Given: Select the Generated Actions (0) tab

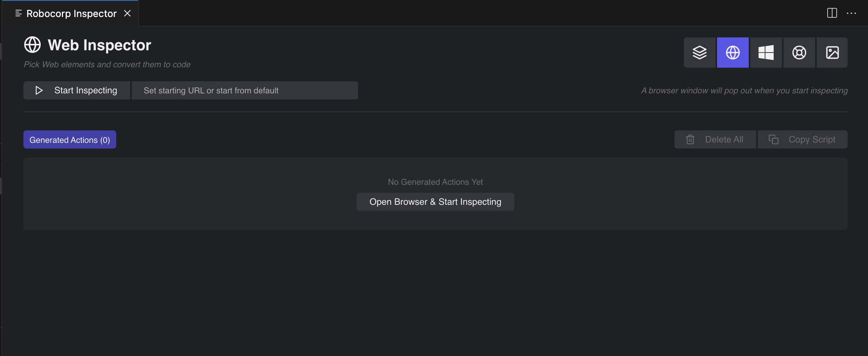Looking at the screenshot, I should 70,139.
